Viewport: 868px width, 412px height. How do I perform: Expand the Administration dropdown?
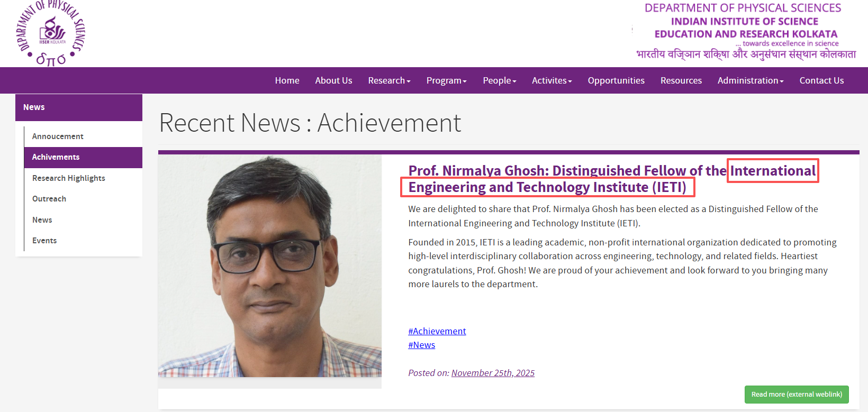[750, 80]
